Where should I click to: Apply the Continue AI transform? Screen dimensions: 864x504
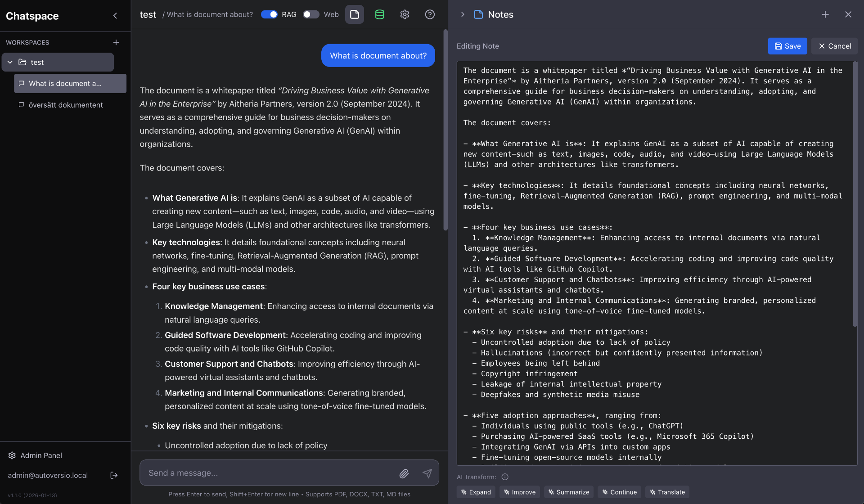620,492
